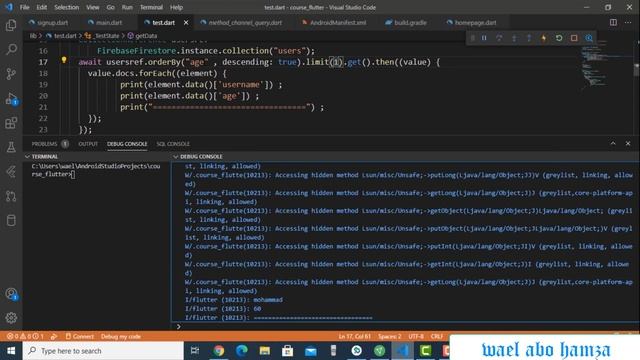The image size is (640, 360).
Task: Open the Terminal menu
Action: [151, 7]
